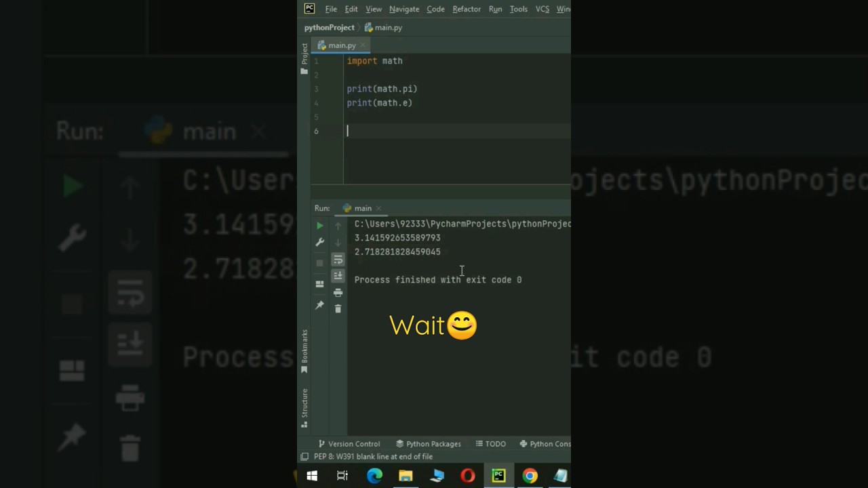
Task: Click 'Process finished with exit code 0'
Action: point(438,280)
